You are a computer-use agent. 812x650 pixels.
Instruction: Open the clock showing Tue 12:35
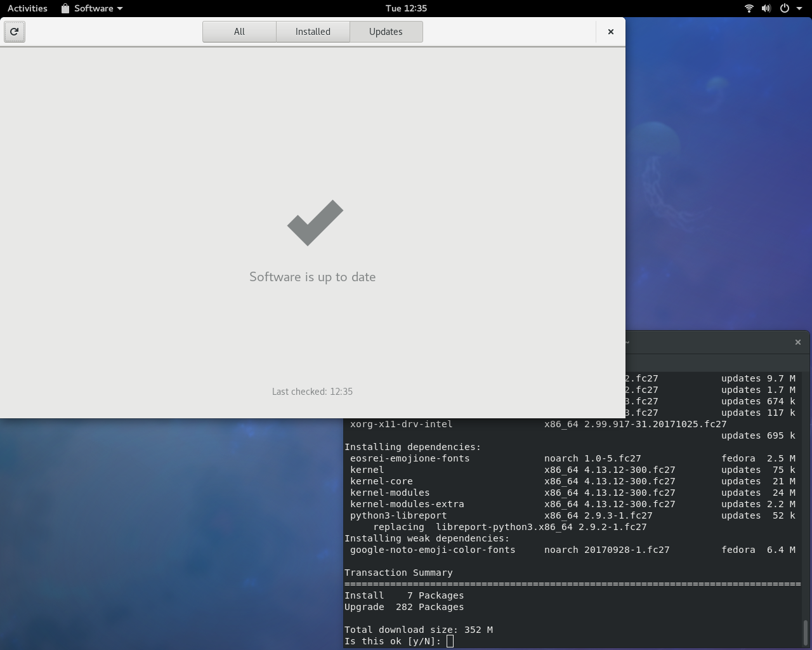point(406,8)
